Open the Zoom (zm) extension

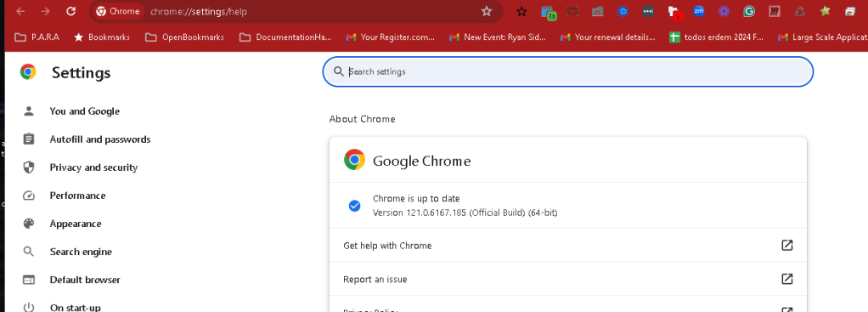pos(699,11)
